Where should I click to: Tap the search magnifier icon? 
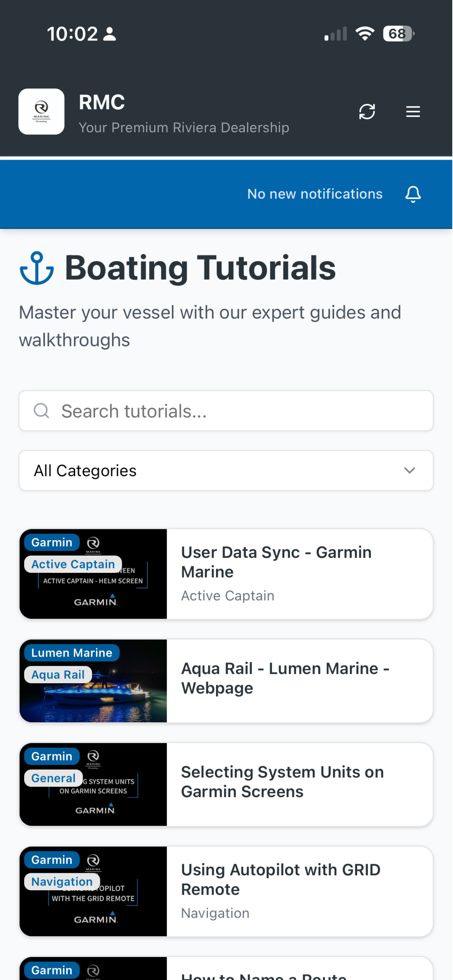(x=42, y=411)
